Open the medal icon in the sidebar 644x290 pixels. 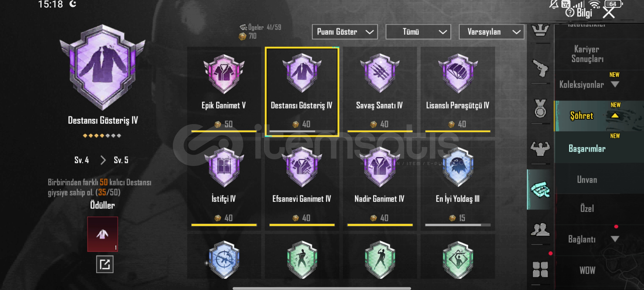[x=540, y=108]
